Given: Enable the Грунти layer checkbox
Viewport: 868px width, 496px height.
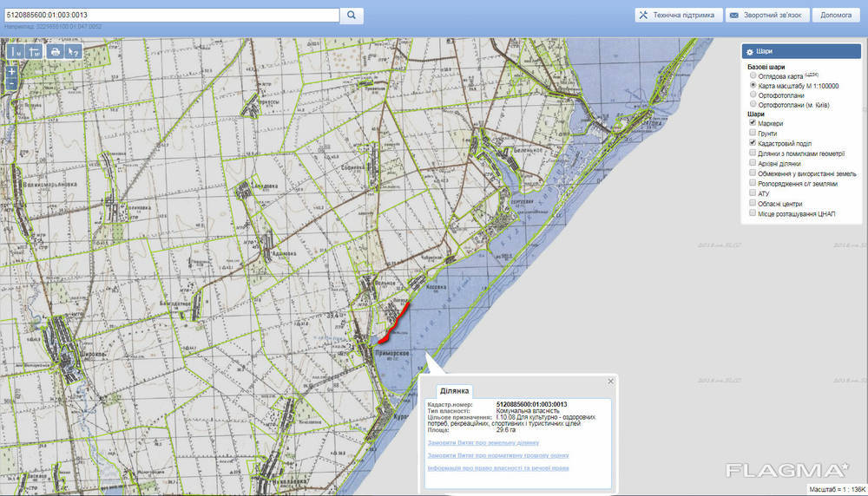Looking at the screenshot, I should pyautogui.click(x=753, y=134).
